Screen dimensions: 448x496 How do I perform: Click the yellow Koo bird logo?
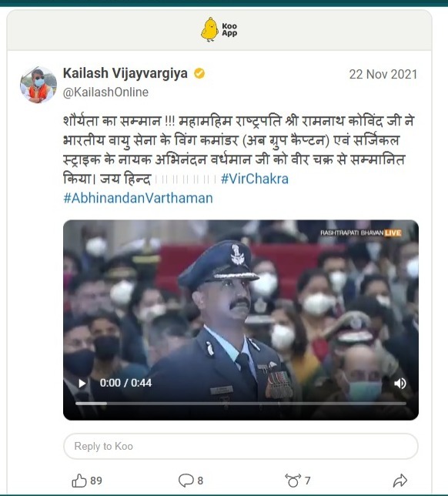click(x=209, y=29)
